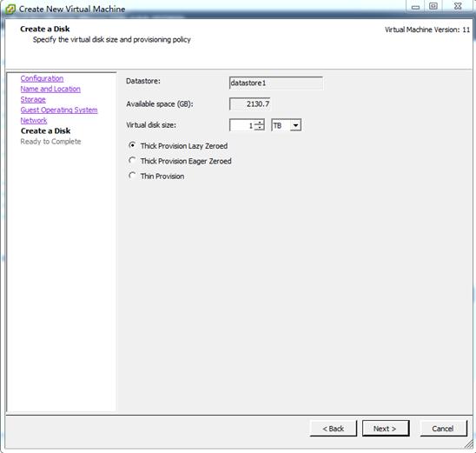The height and width of the screenshot is (453, 476).
Task: Open the Name and Location step
Action: coord(50,89)
